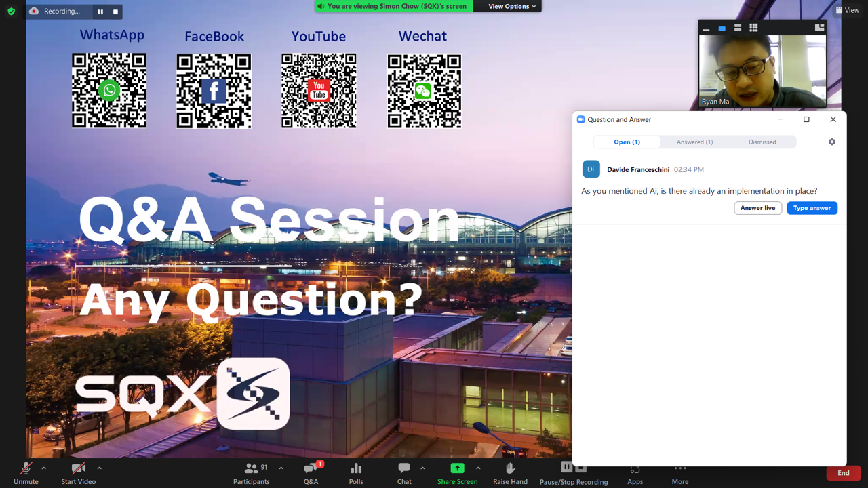This screenshot has width=868, height=488.
Task: Expand the Chat options arrow
Action: [x=422, y=468]
